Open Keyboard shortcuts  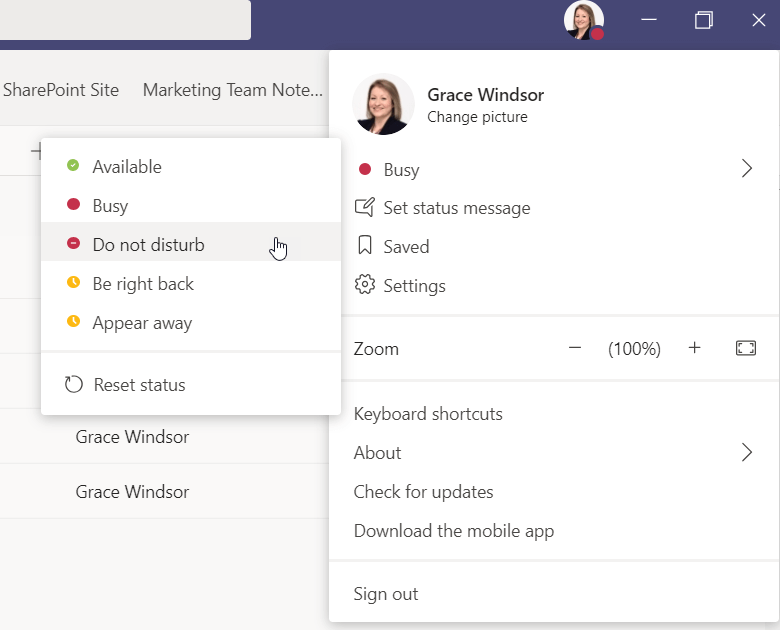tap(428, 414)
